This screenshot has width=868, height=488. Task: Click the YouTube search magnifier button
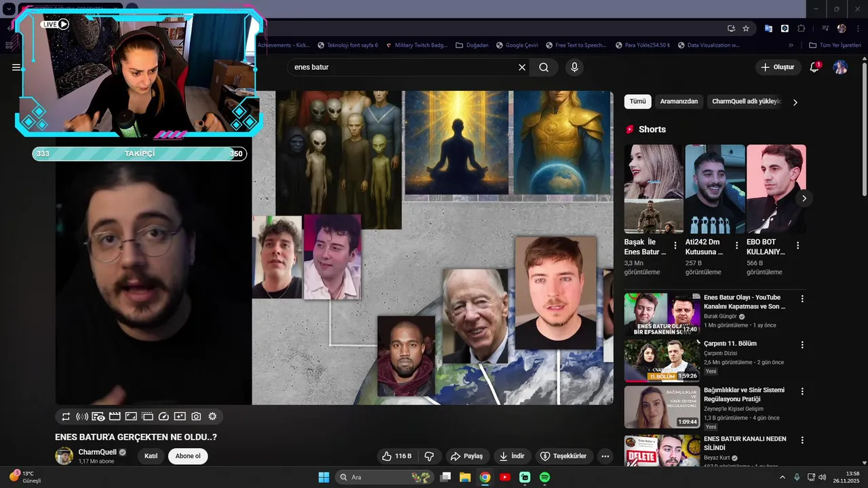544,67
